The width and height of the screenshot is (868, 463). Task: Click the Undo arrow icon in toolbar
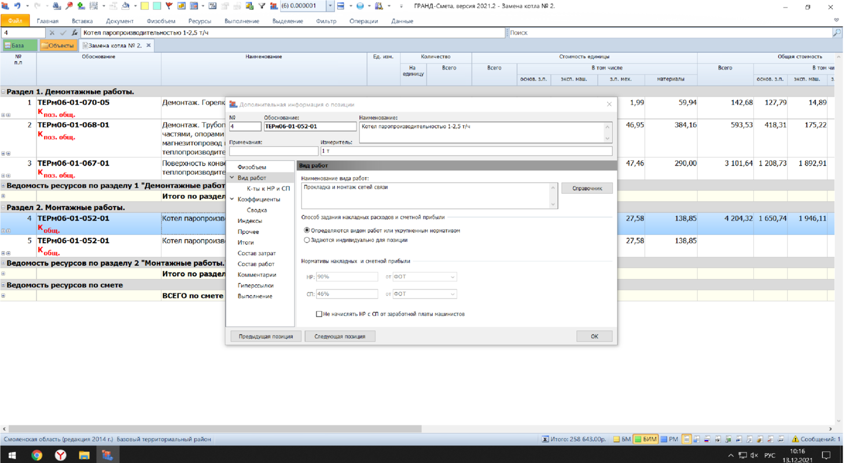coord(17,6)
